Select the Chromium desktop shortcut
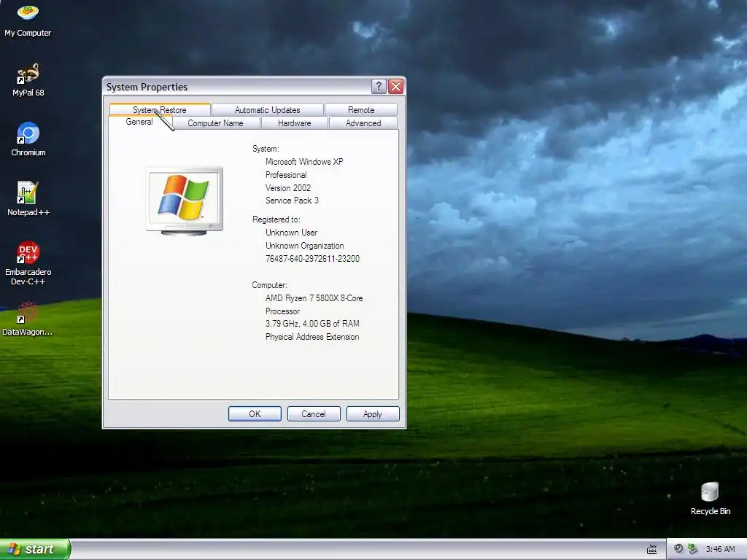Viewport: 747px width, 560px height. 28,139
